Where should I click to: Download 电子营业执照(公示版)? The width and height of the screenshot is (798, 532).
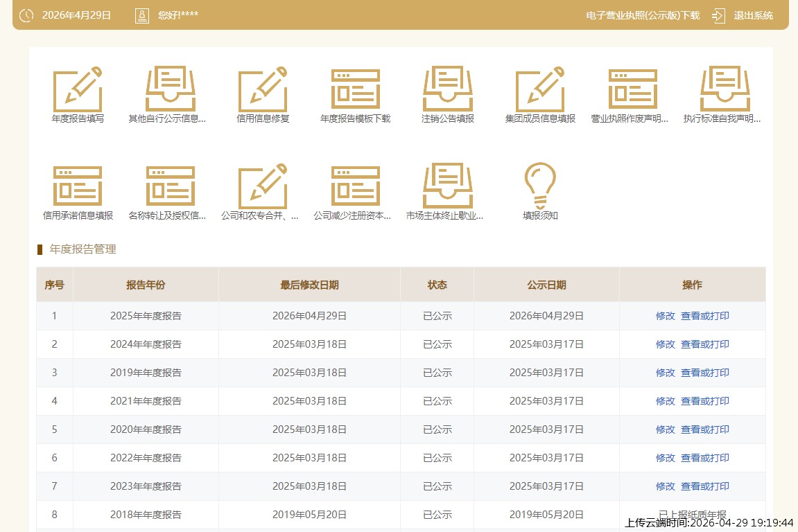[x=643, y=15]
